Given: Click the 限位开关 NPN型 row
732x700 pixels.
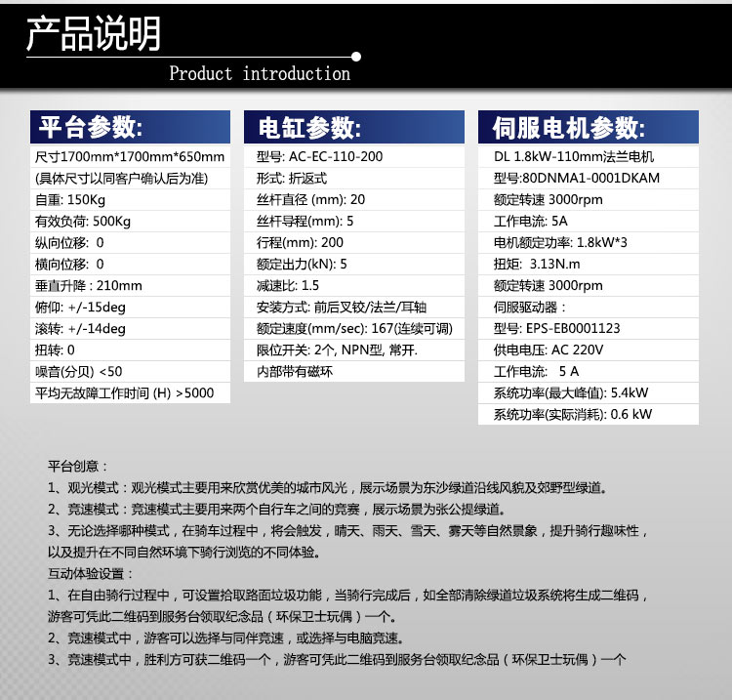Looking at the screenshot, I should 337,350.
